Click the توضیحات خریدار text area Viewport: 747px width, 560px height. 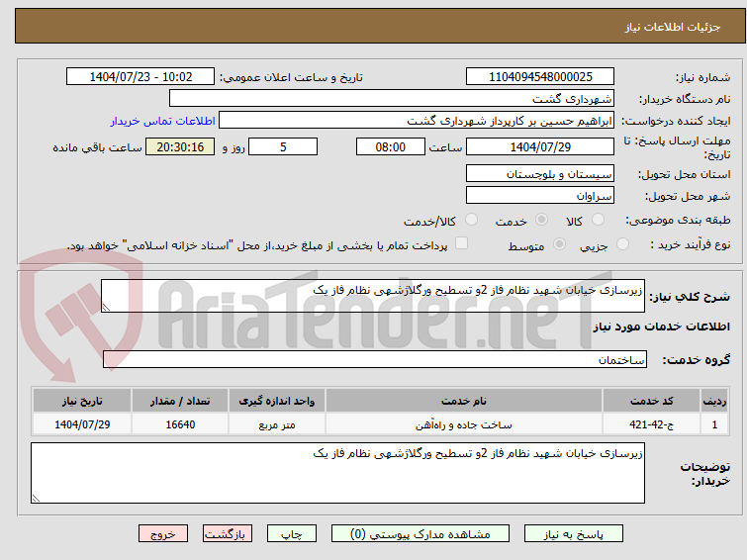click(337, 473)
